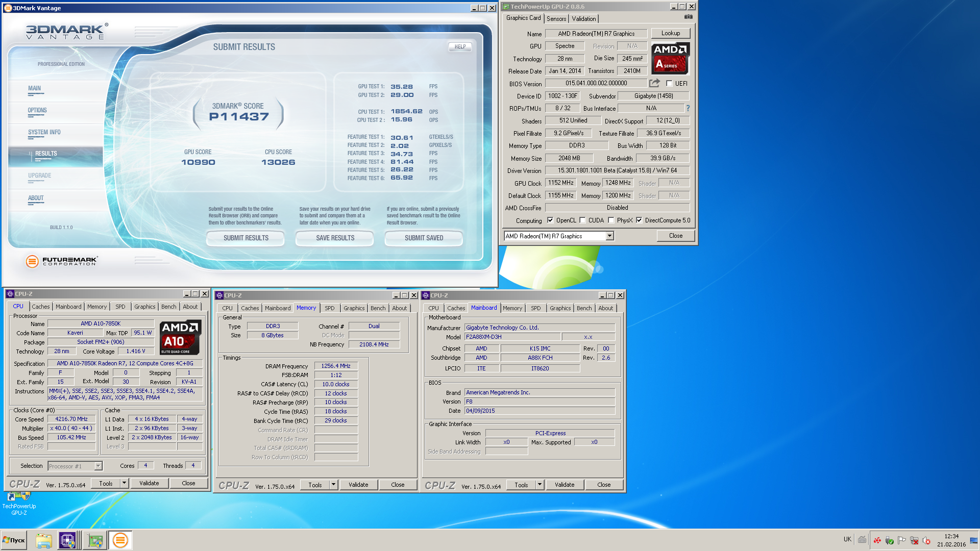
Task: Click CPU-Z Mainboard window title icon
Action: click(426, 295)
